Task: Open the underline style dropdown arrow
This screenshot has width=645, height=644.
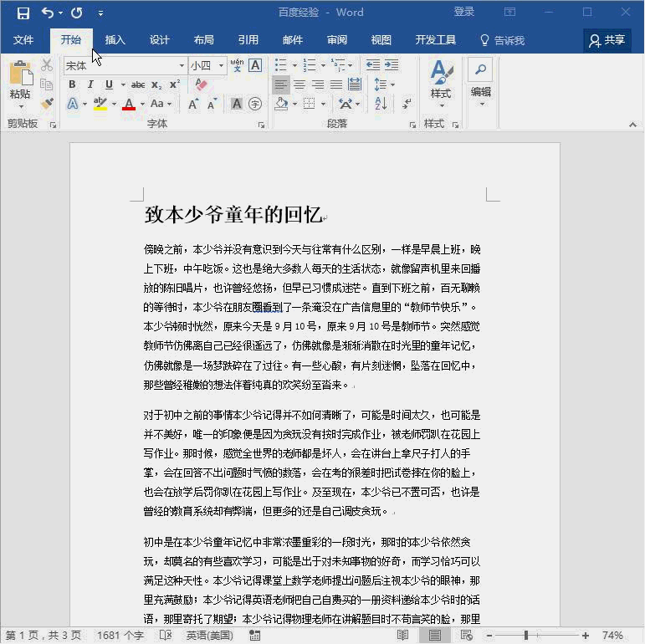Action: pos(123,84)
